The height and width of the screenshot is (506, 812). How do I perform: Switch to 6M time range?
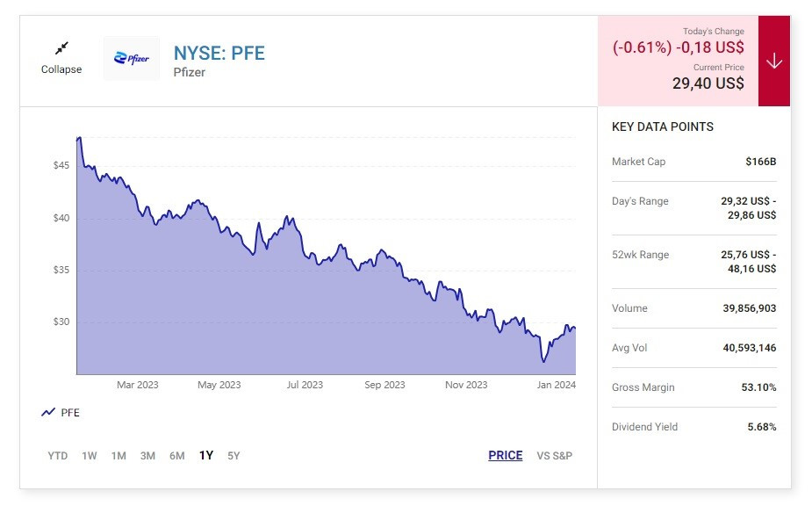pyautogui.click(x=177, y=455)
